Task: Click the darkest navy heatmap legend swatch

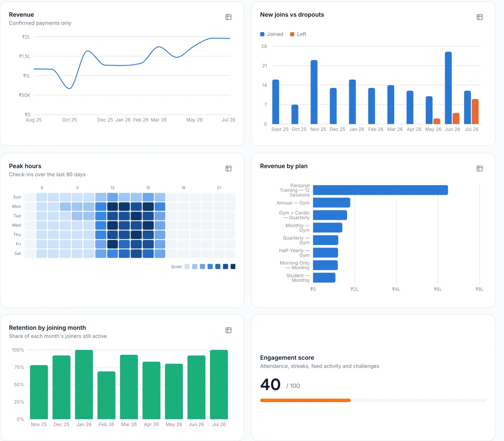Action: click(x=233, y=267)
